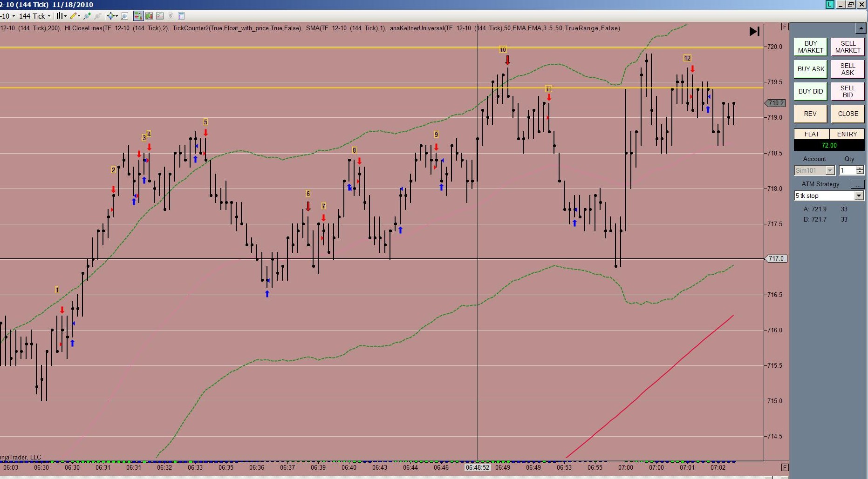Click the FLAT position indicator
Image resolution: width=868 pixels, height=479 pixels.
(x=812, y=134)
